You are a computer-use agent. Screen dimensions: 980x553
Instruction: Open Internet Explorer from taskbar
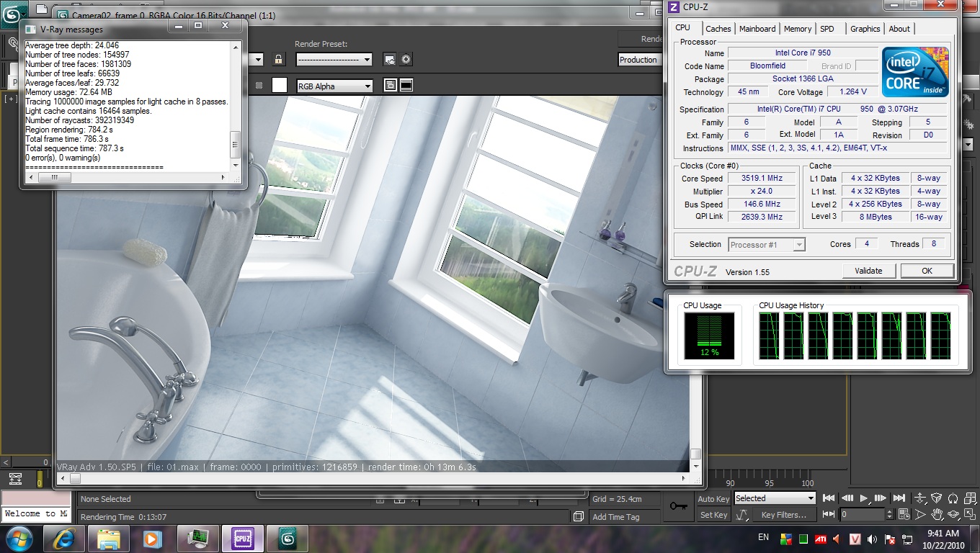(63, 539)
